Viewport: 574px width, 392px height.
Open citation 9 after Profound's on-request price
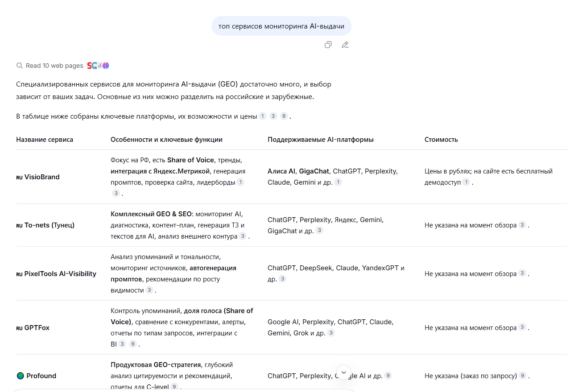coord(523,376)
